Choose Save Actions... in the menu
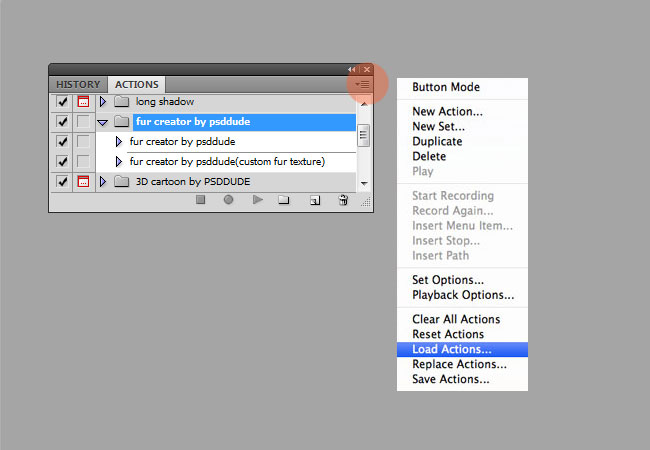Image resolution: width=650 pixels, height=450 pixels. 462,379
